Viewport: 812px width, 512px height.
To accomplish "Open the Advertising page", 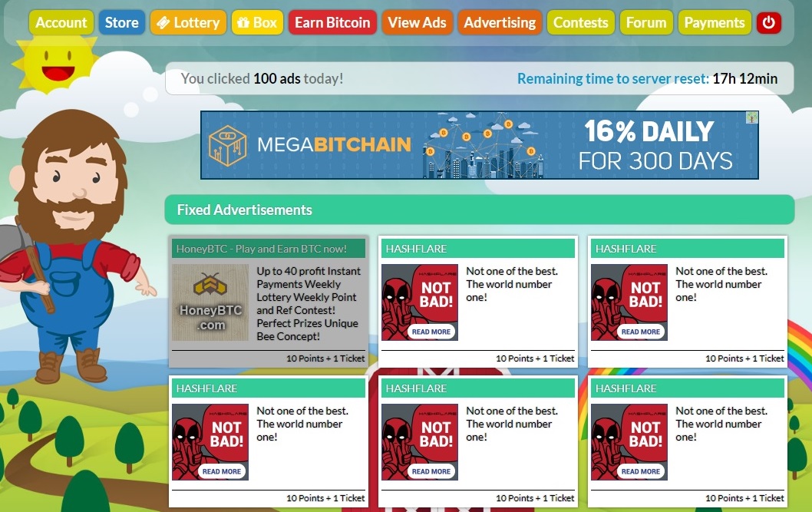I will [x=500, y=23].
